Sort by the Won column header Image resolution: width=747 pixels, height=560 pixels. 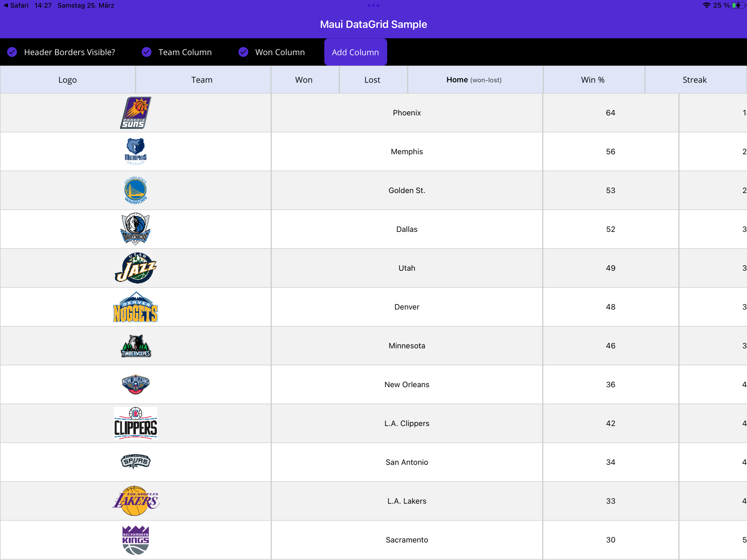304,80
